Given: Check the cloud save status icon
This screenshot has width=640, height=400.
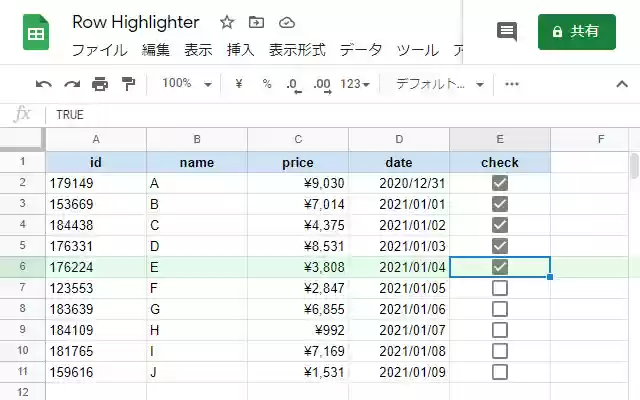Looking at the screenshot, I should pyautogui.click(x=287, y=22).
